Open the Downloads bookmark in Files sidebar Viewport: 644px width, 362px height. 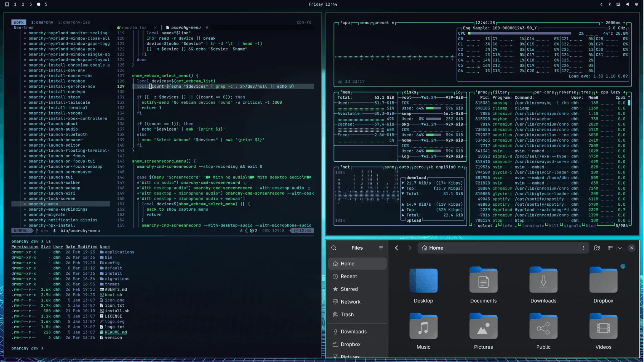(x=357, y=332)
